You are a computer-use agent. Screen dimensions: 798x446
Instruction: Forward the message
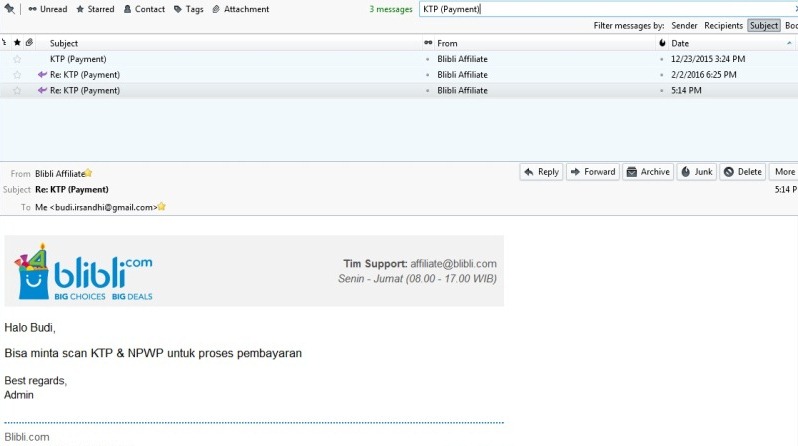[593, 172]
